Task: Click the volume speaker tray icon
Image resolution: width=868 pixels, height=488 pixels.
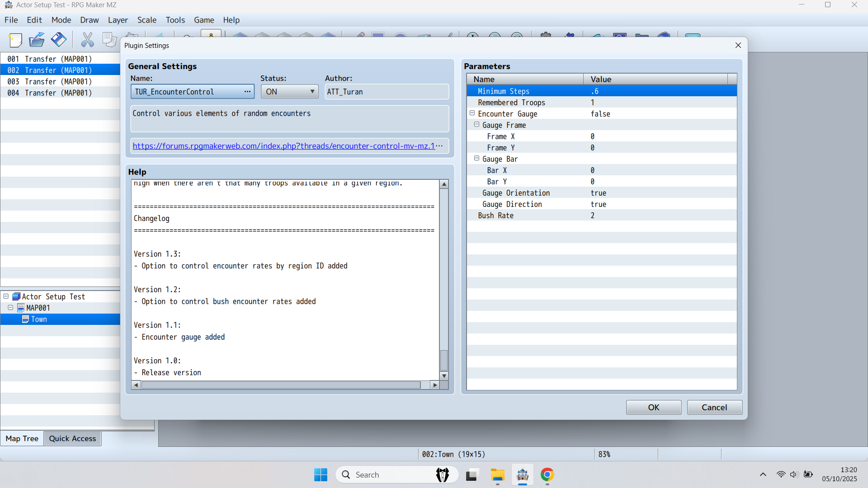Action: pos(794,474)
